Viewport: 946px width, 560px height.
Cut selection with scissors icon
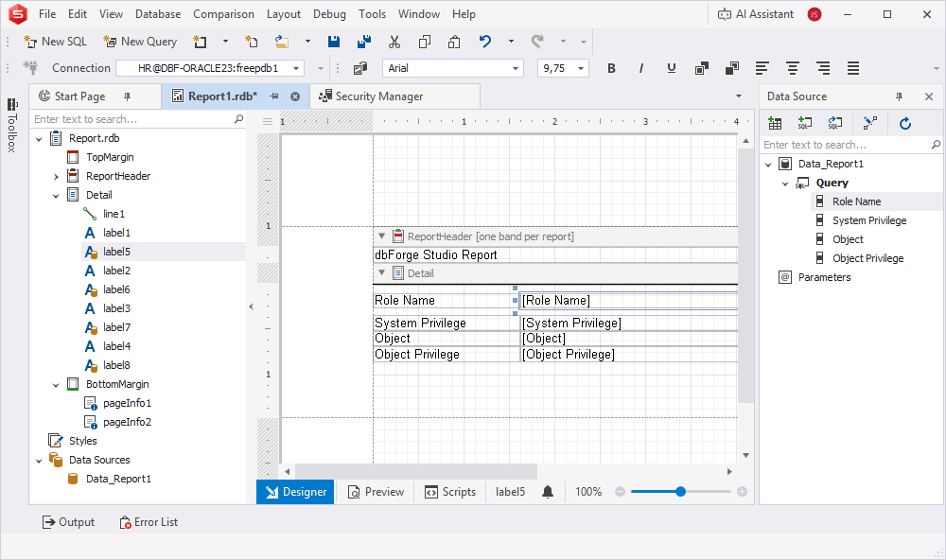point(394,42)
